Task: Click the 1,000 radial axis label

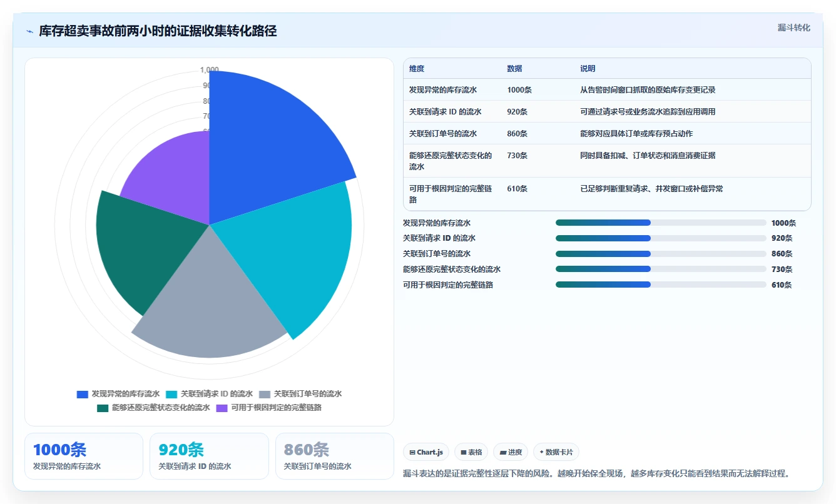Action: tap(210, 69)
